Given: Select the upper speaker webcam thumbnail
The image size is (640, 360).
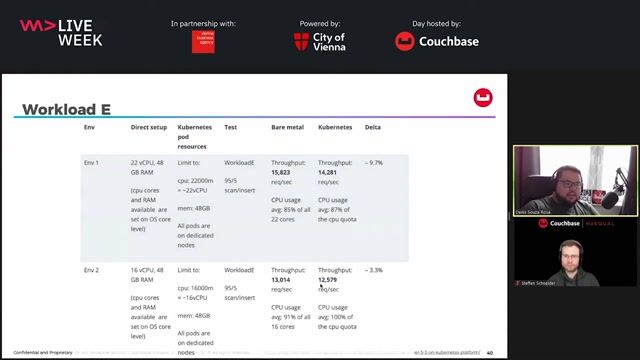Looking at the screenshot, I should [x=576, y=181].
